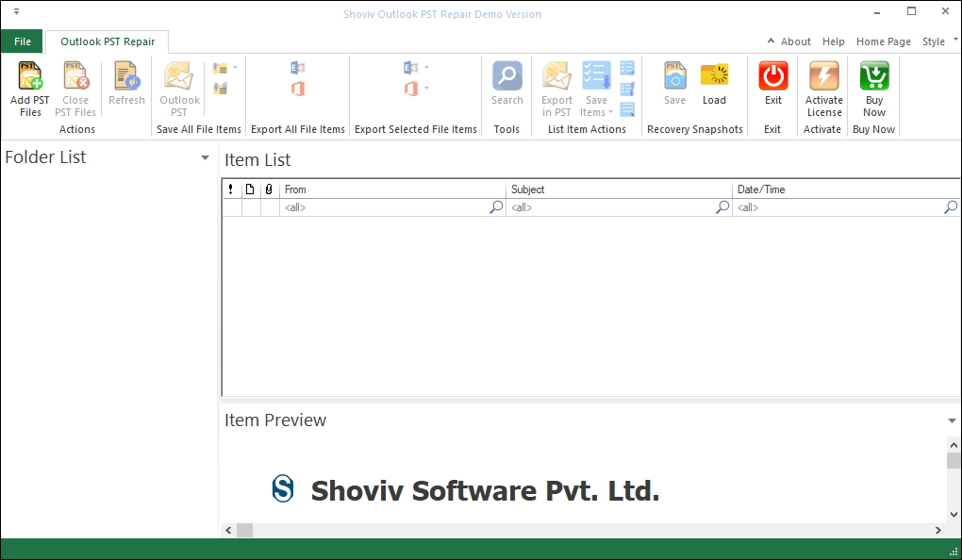
Task: Click the Date/Time filter magnifier icon
Action: click(x=951, y=207)
